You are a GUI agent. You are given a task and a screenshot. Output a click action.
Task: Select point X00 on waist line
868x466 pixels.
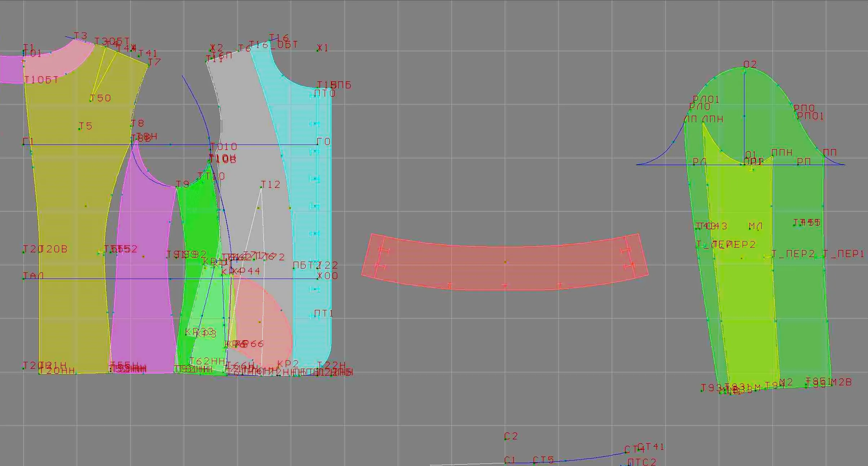(318, 278)
